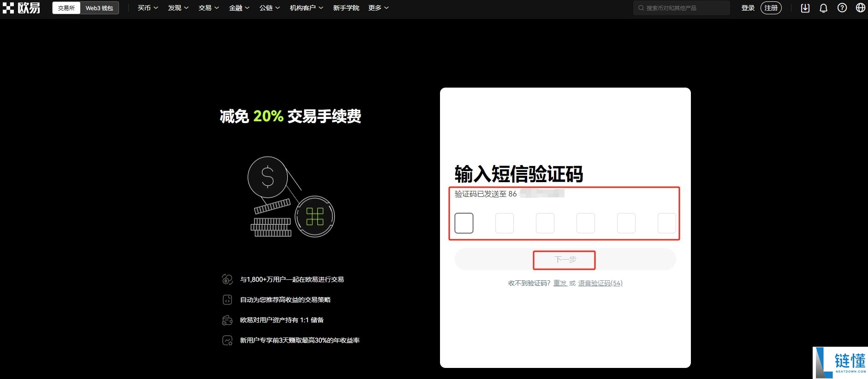
Task: Focus the 搜索币对和其他产品 search field
Action: [682, 8]
